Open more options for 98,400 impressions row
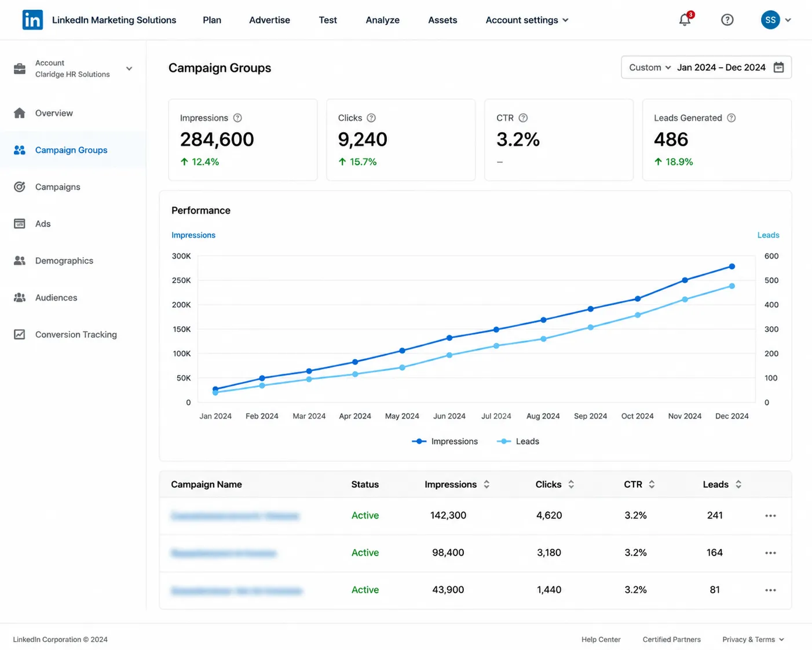The image size is (812, 650). click(x=770, y=553)
